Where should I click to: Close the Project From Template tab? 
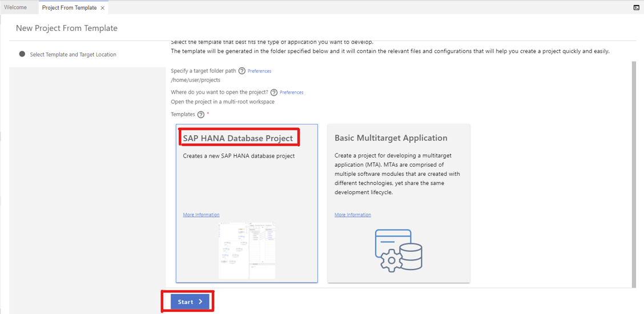[102, 8]
